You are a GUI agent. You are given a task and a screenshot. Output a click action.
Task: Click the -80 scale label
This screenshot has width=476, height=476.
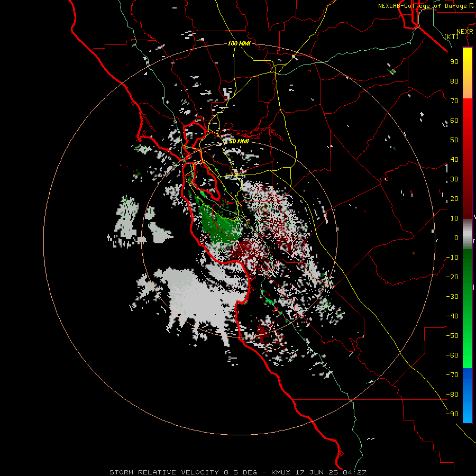pyautogui.click(x=452, y=395)
